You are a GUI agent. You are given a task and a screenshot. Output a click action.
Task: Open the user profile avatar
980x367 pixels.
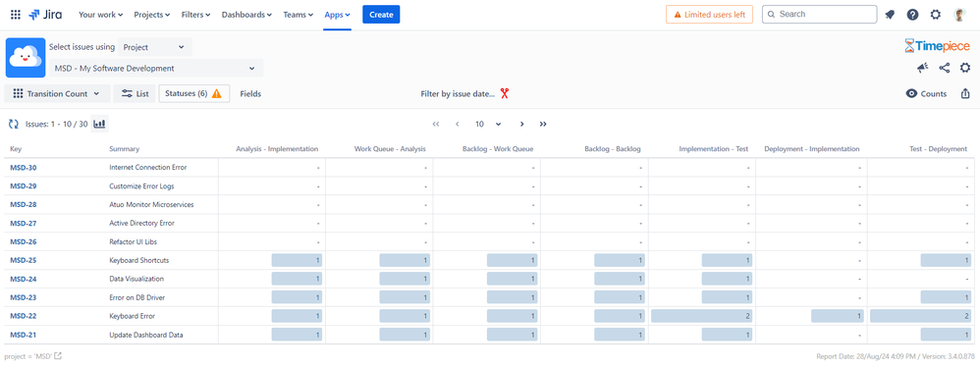(x=960, y=15)
